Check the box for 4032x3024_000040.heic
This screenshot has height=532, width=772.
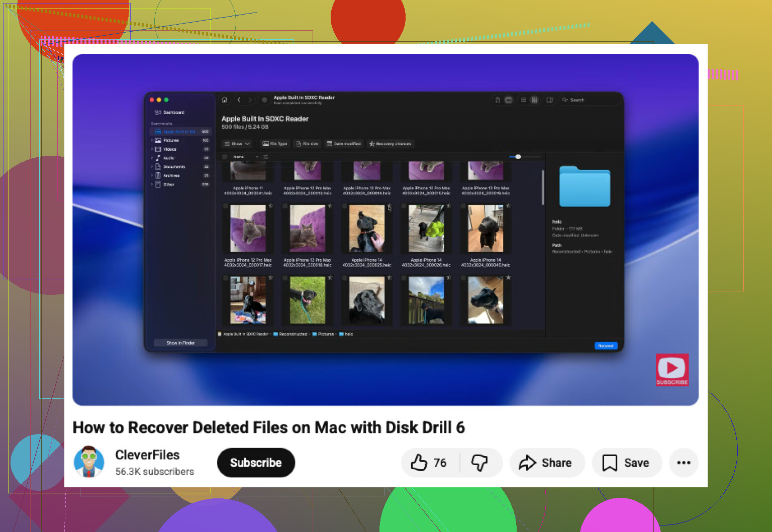tap(463, 206)
